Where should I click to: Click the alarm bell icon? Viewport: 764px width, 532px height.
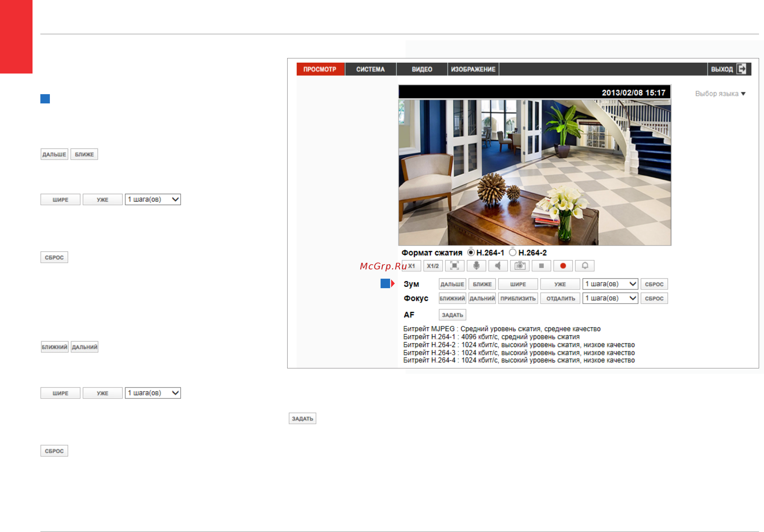pyautogui.click(x=585, y=266)
